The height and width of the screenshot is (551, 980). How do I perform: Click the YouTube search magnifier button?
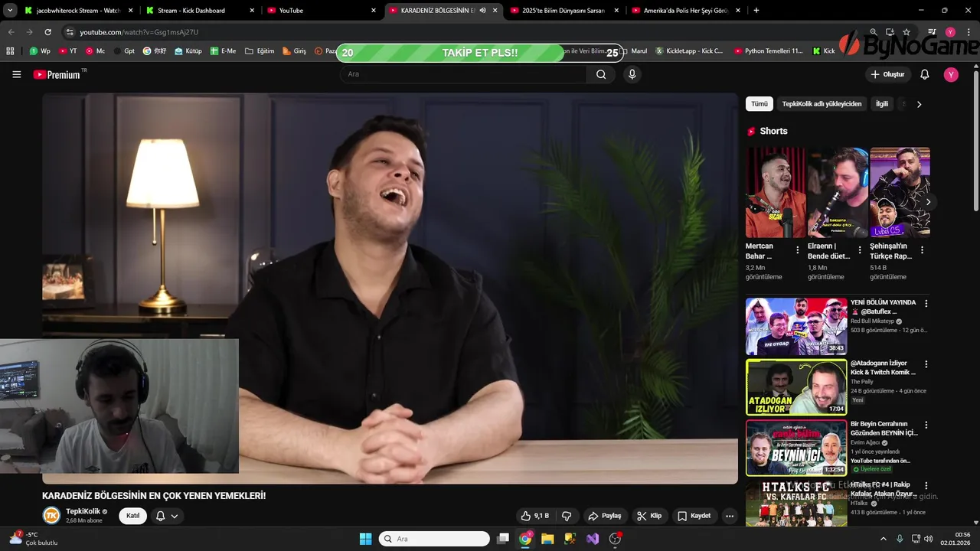pos(601,74)
